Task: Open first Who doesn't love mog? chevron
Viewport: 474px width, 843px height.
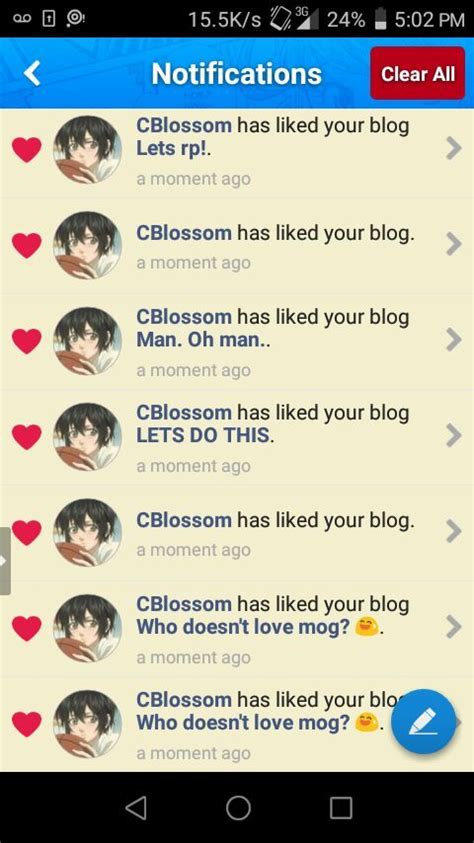Action: 454,627
